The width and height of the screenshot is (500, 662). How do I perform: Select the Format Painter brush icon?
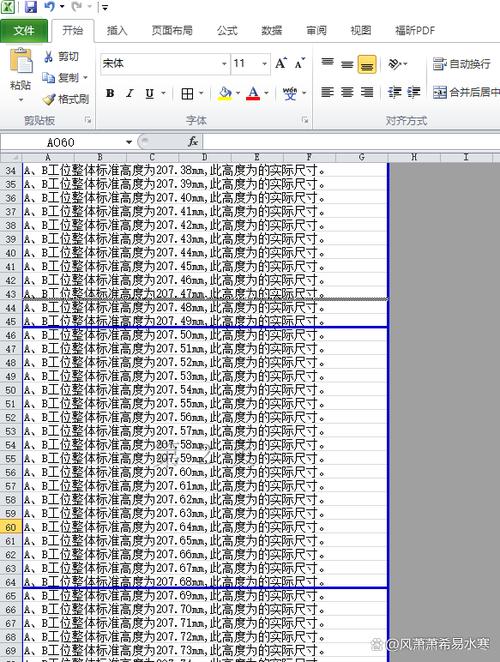(x=49, y=99)
